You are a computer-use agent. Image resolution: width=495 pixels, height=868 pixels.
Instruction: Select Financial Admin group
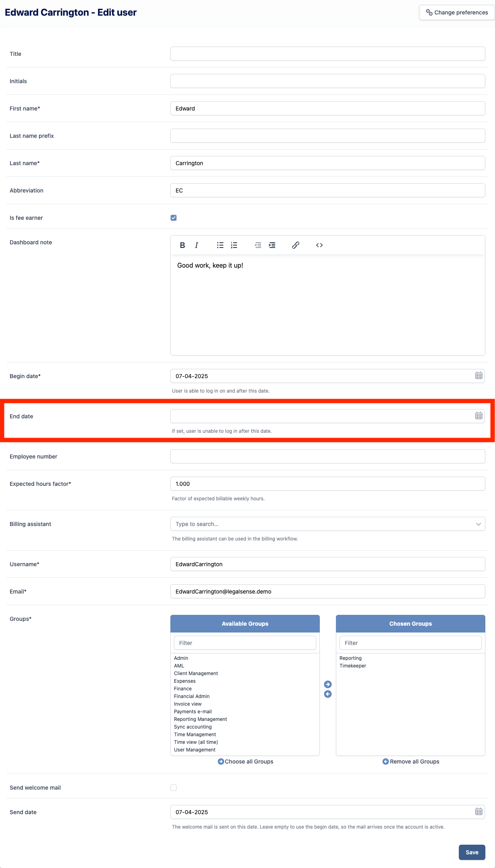[x=192, y=696]
